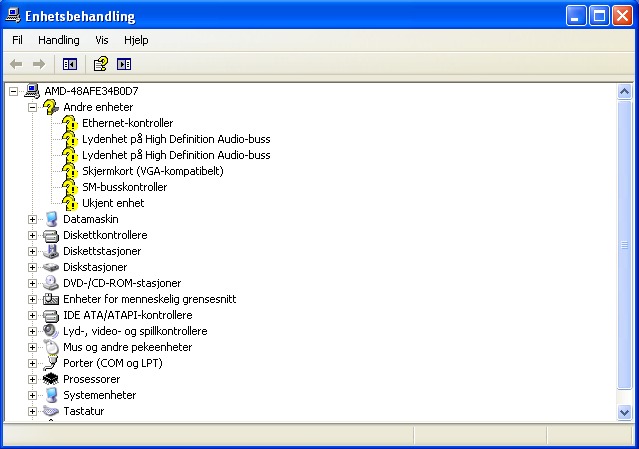This screenshot has width=639, height=449.
Task: Click the speaker icon for Lyd-, video- og spillkontrollere
Action: point(51,331)
